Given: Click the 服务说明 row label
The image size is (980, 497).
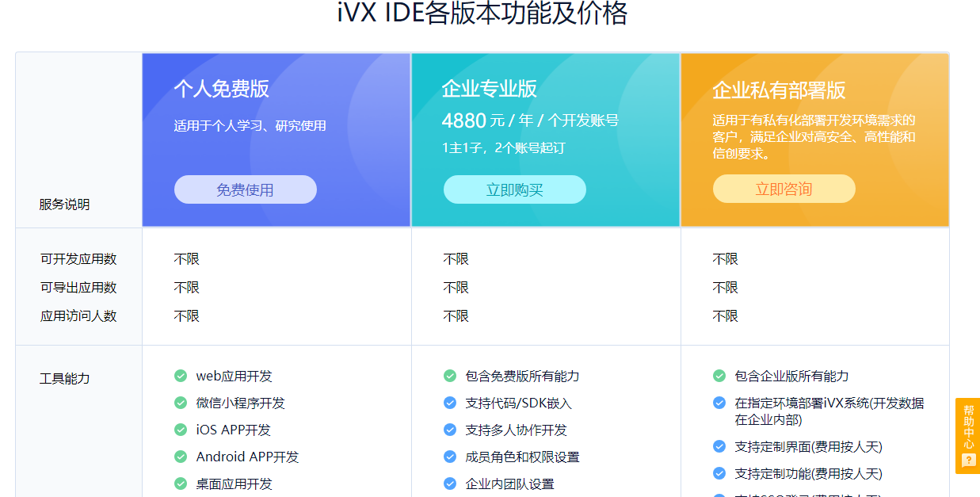Looking at the screenshot, I should point(65,205).
